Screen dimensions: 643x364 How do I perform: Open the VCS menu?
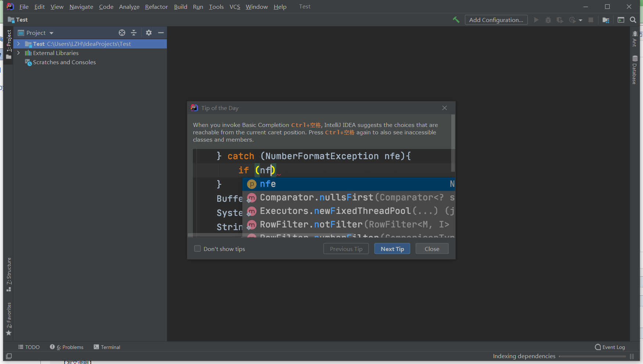point(235,7)
